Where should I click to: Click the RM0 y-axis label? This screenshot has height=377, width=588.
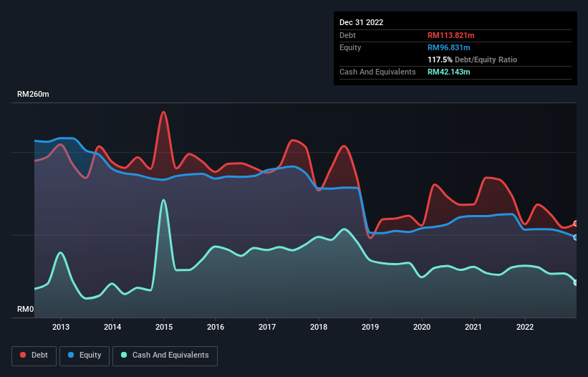click(x=25, y=309)
